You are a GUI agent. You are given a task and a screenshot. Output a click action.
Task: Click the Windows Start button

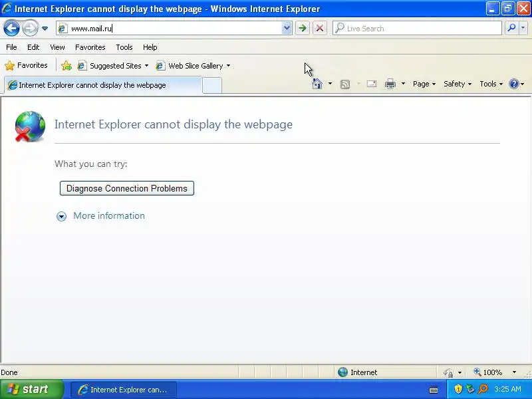[x=32, y=389]
